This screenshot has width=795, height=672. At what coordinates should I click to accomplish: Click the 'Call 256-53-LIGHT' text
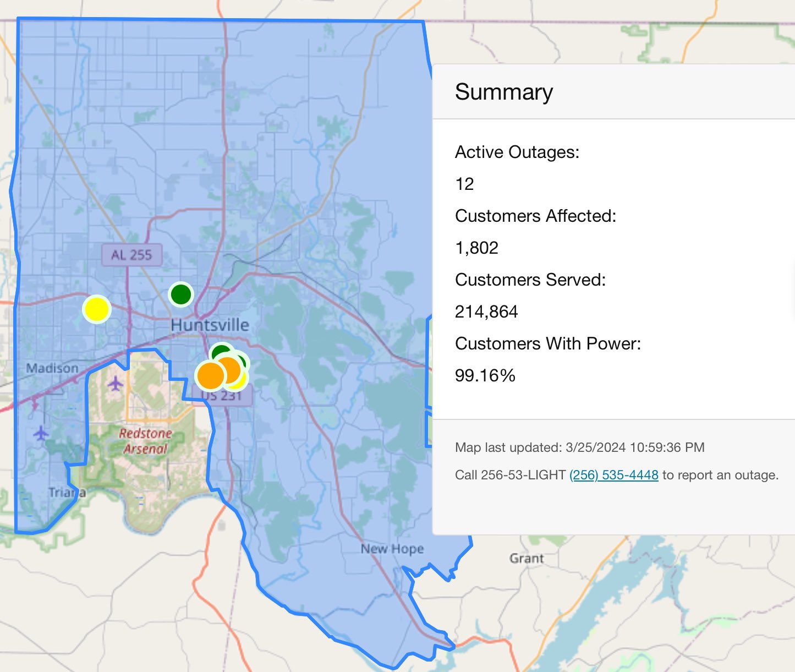click(x=510, y=475)
